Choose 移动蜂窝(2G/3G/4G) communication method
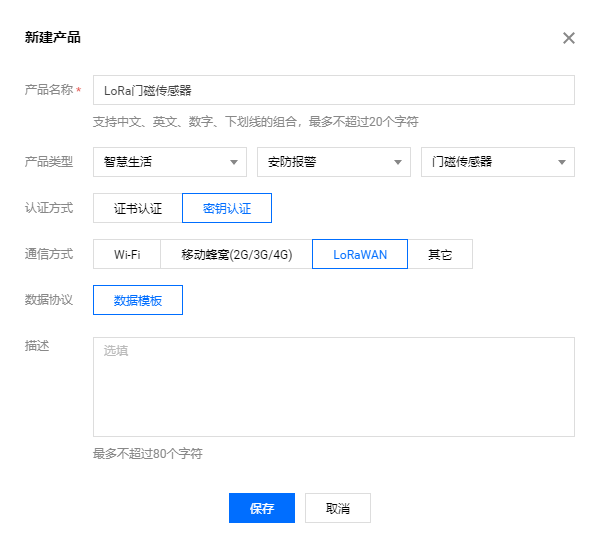 pyautogui.click(x=236, y=254)
